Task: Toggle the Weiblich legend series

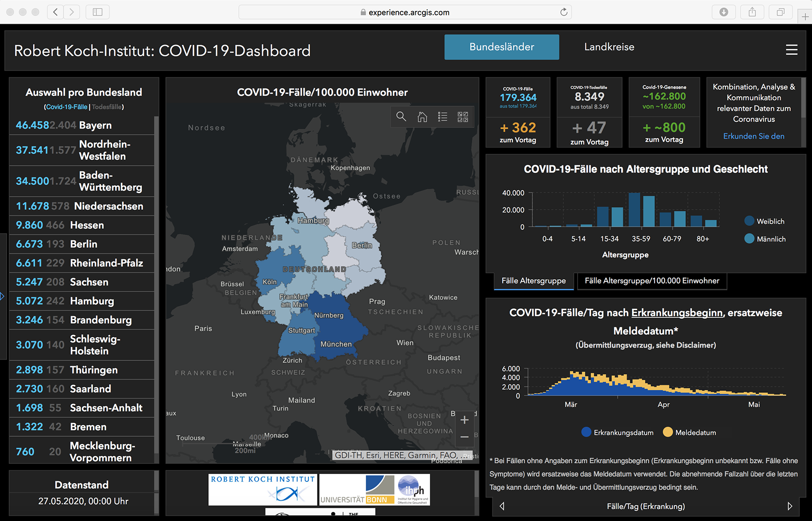Action: click(x=765, y=221)
